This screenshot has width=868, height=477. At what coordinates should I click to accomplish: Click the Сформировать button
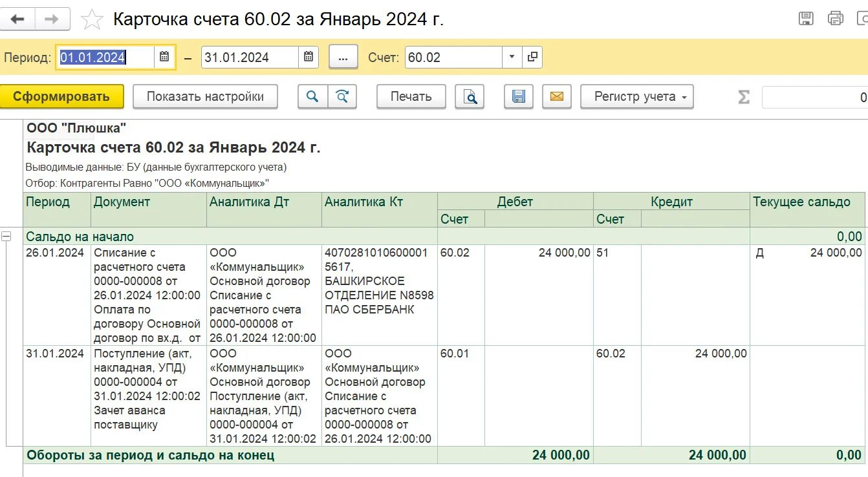61,97
